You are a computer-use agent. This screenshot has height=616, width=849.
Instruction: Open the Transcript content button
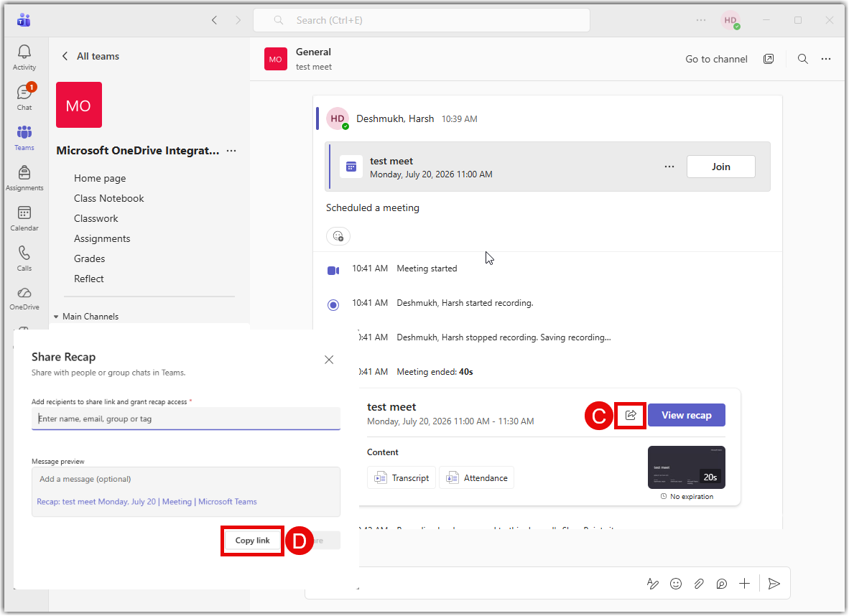(402, 478)
